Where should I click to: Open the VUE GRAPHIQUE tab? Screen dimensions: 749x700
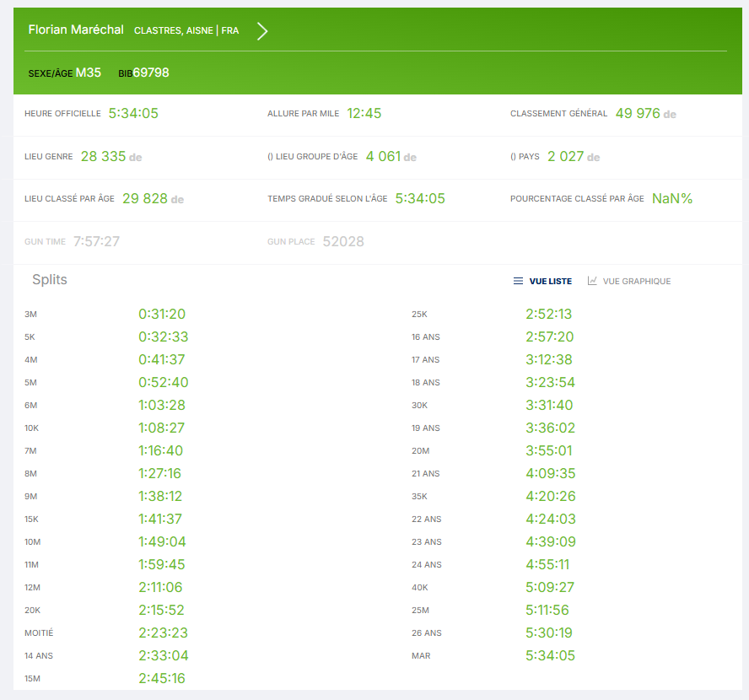[x=636, y=281]
